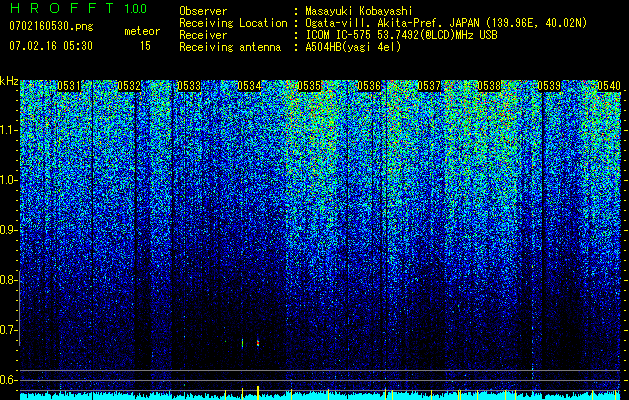Select the filename 0702160530.png
This screenshot has width=629, height=400.
point(51,27)
